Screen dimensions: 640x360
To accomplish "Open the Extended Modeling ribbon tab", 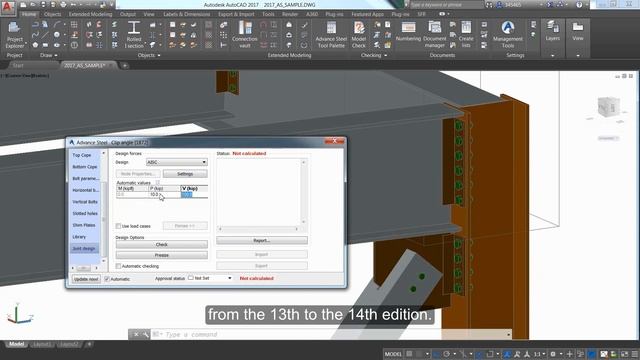I will pyautogui.click(x=90, y=14).
